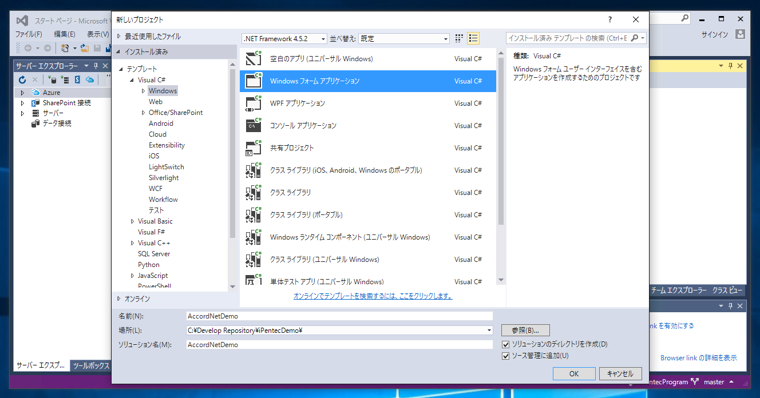Click the quick launch search icon in Visual Studio
The image size is (760, 398).
[x=684, y=18]
